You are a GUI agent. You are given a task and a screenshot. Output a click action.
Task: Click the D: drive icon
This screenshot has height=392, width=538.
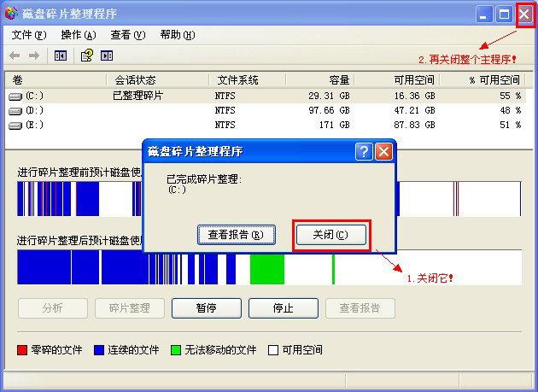pos(15,111)
